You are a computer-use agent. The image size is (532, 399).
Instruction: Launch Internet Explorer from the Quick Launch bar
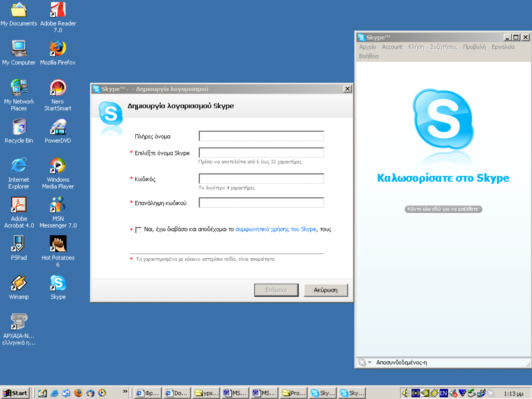click(54, 393)
